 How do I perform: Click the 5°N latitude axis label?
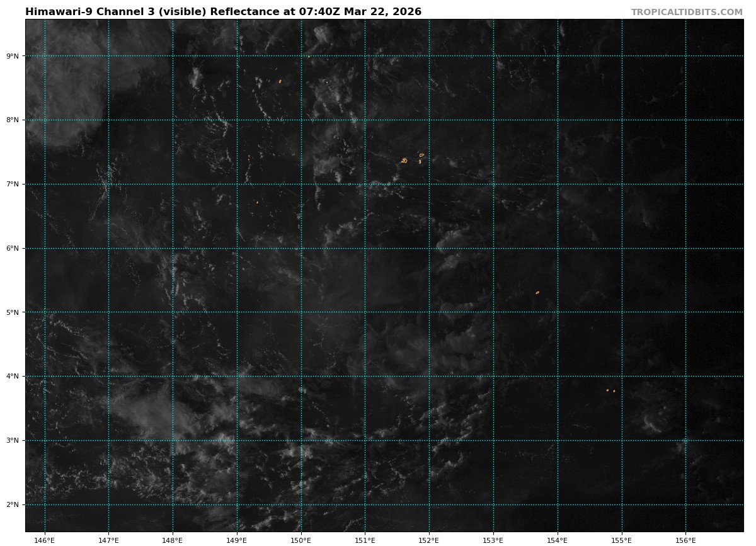coord(13,312)
